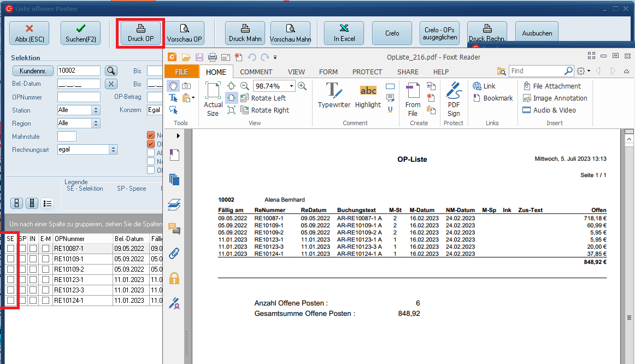This screenshot has width=635, height=364.
Task: Tick SE checkbox for row RE10123-3
Action: tap(11, 290)
